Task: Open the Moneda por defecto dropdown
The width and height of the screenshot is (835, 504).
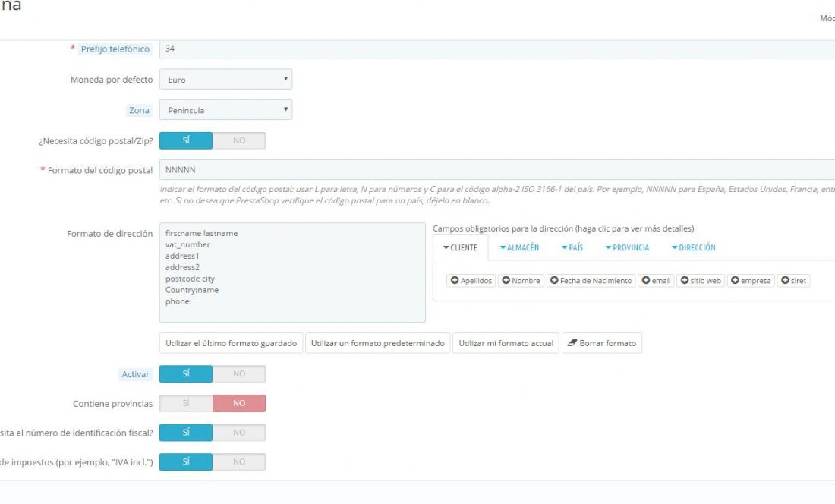Action: [225, 79]
